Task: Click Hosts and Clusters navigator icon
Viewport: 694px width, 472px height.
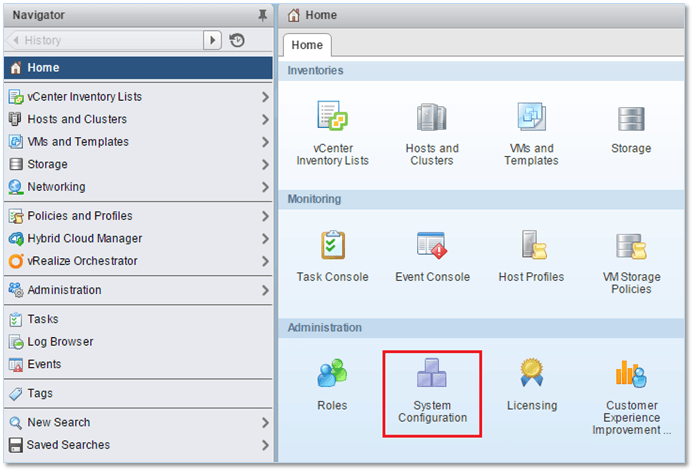Action: point(15,119)
